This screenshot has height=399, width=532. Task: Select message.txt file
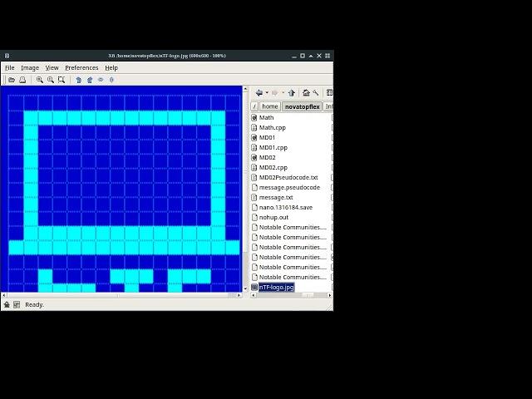click(276, 198)
